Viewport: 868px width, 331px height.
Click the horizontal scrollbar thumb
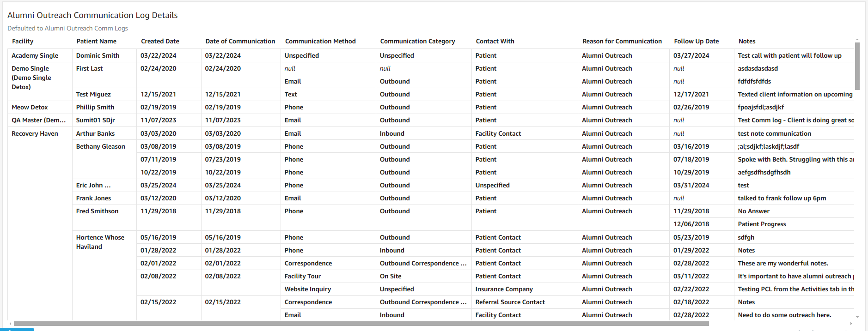(x=361, y=324)
